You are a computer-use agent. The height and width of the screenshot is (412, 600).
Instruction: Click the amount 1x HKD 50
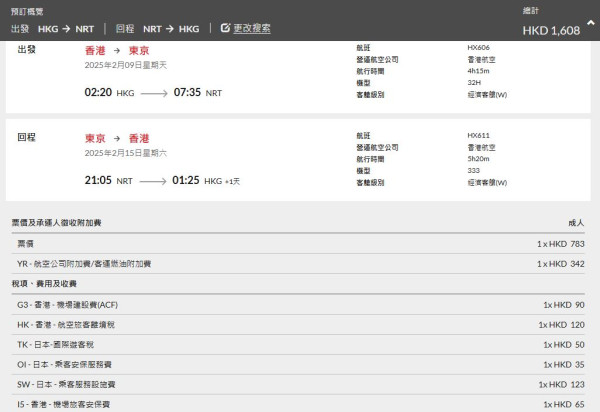pyautogui.click(x=564, y=345)
